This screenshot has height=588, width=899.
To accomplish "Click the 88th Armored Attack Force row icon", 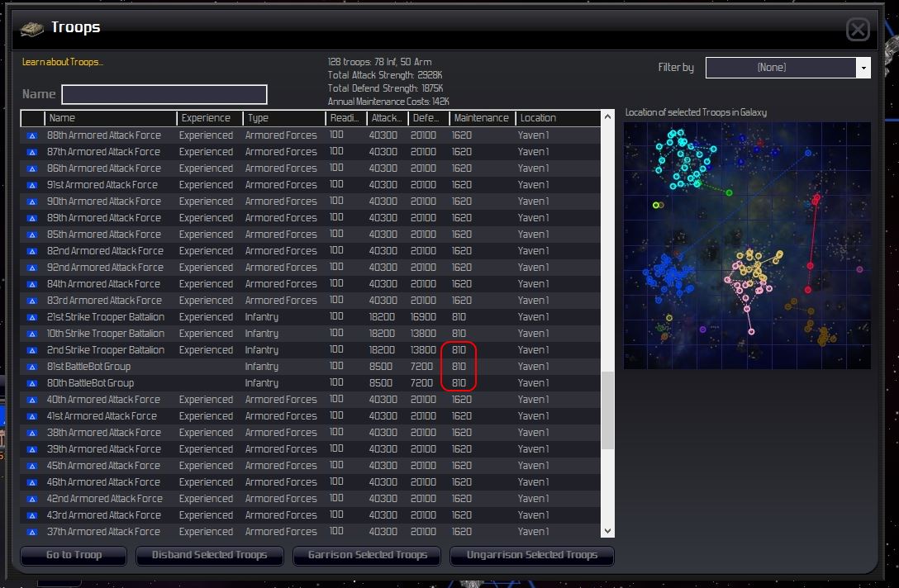I will tap(32, 135).
